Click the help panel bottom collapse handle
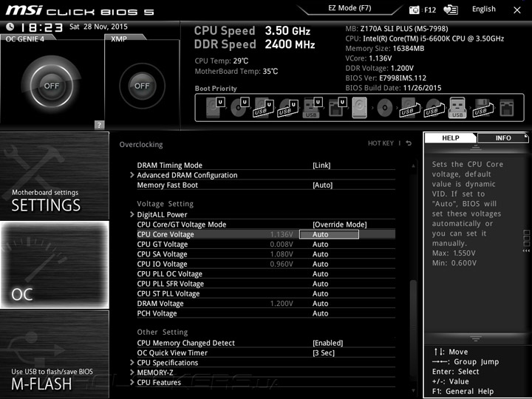Screen dimensions: 532x399 coord(476,338)
